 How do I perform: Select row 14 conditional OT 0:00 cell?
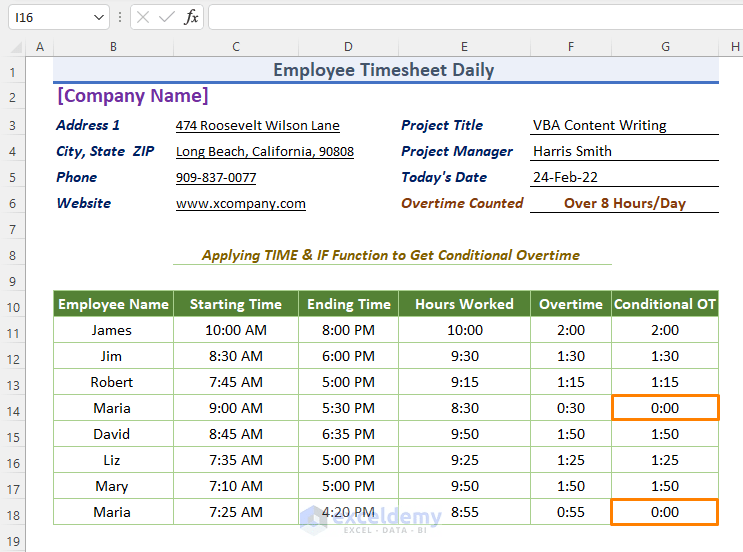[665, 408]
